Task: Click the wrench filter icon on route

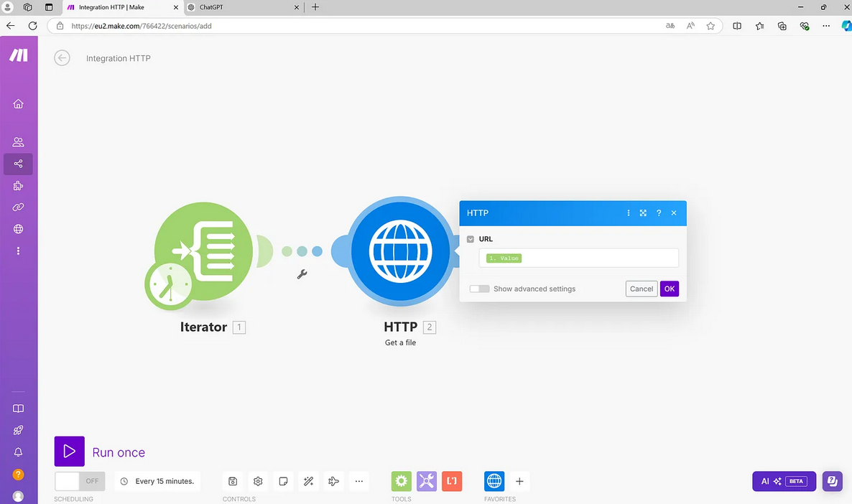Action: tap(302, 274)
